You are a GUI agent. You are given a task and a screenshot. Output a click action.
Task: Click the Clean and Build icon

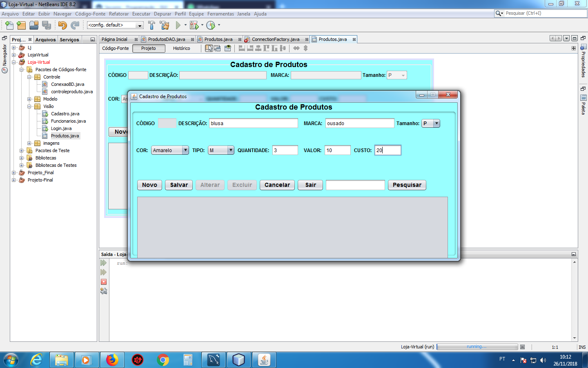pos(165,25)
